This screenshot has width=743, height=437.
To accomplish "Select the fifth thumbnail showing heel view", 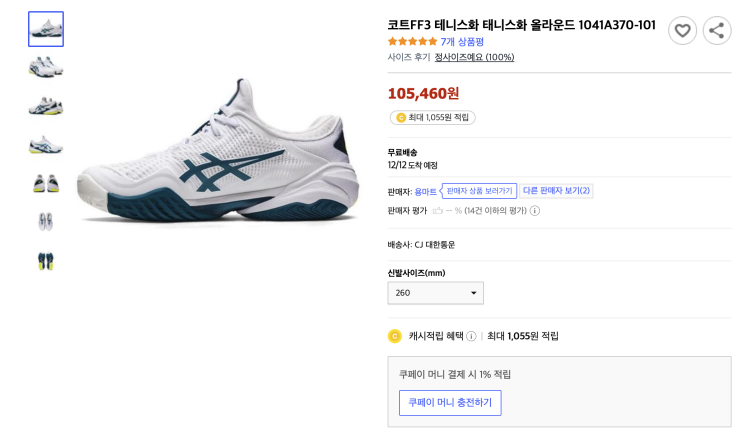I will point(46,183).
